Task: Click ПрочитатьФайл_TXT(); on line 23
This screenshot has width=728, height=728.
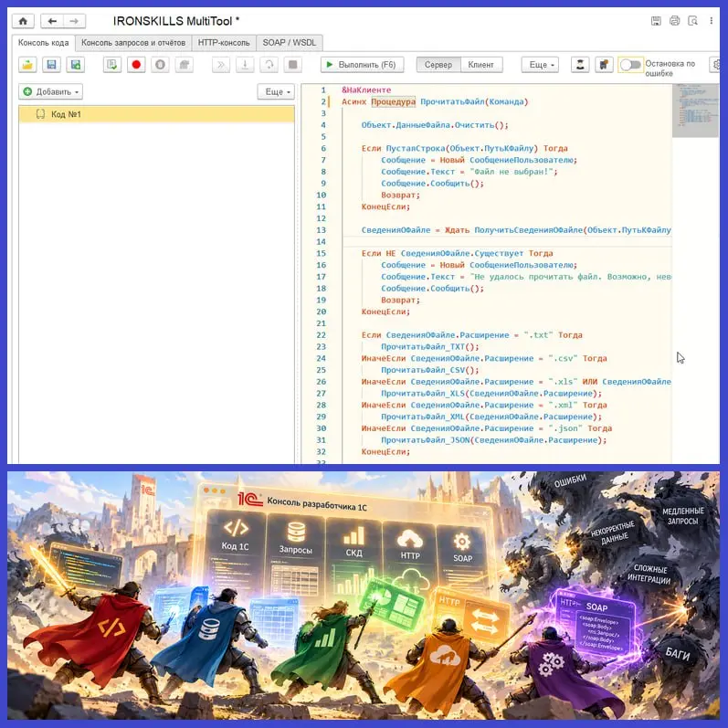Action: pos(429,347)
